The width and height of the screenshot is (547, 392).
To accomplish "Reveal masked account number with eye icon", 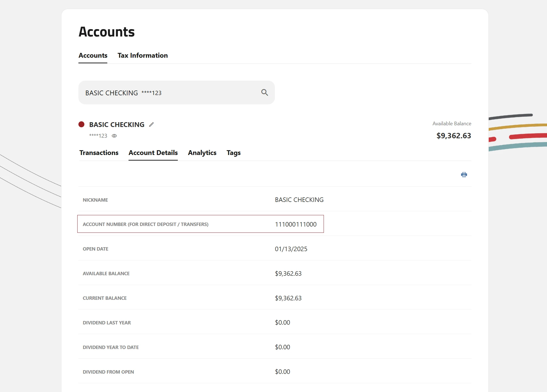I will (114, 136).
